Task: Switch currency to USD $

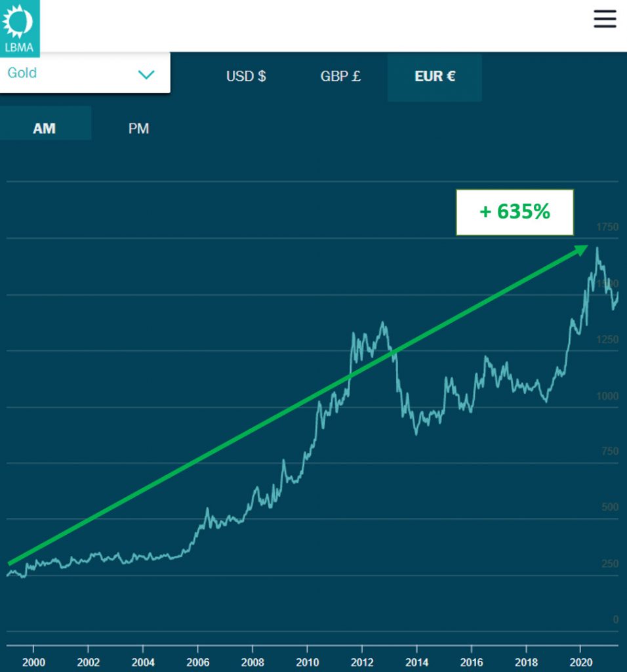Action: pos(246,76)
